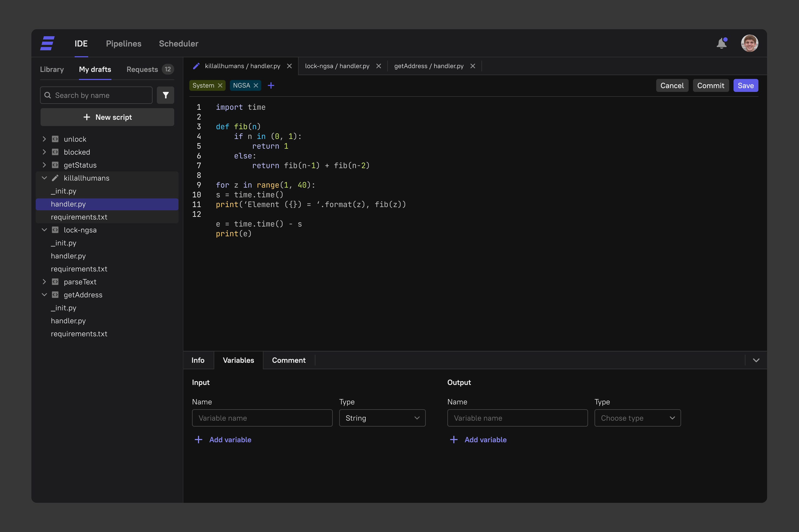Click the killallhumans pencil edit icon
Screen dimensions: 799x532
click(x=55, y=178)
